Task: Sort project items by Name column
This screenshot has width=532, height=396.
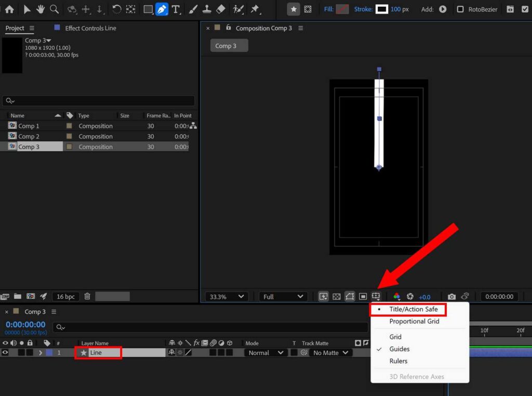Action: 17,116
